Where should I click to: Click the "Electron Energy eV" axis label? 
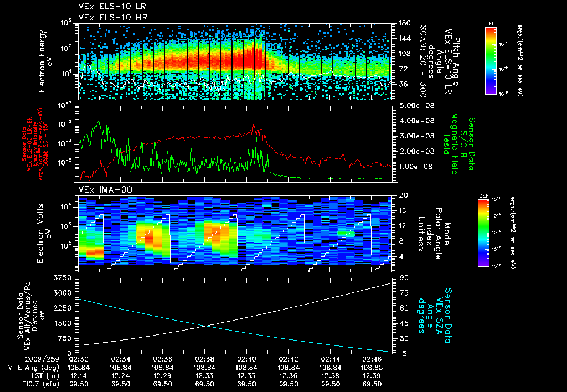coord(45,61)
